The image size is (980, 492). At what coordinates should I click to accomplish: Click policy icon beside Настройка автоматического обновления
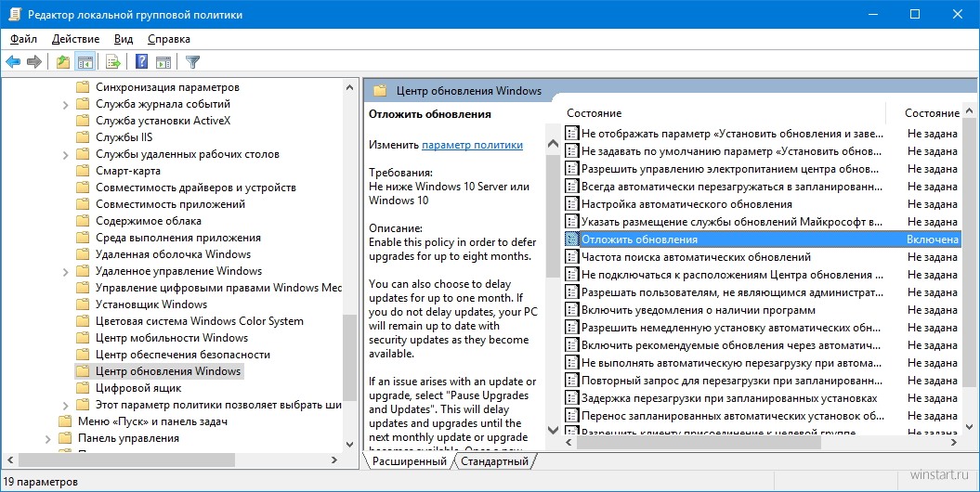(571, 204)
